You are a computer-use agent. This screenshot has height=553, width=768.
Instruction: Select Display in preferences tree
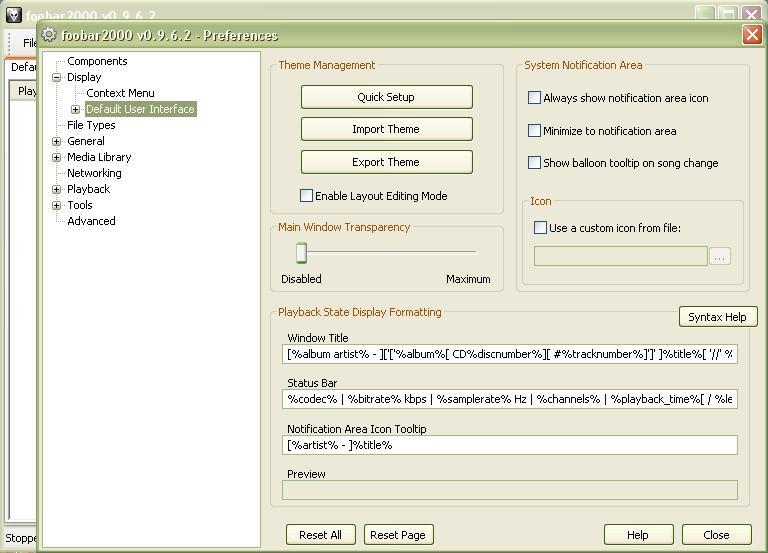(x=84, y=77)
